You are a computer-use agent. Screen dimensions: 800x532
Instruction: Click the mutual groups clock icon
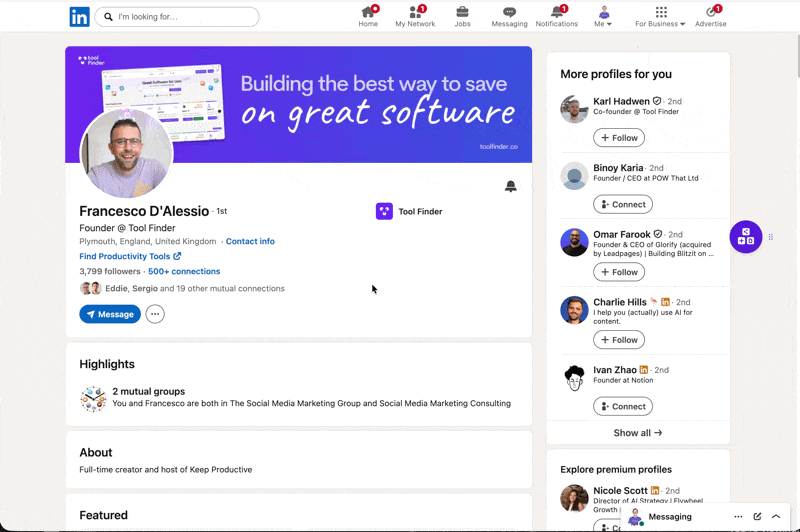93,398
